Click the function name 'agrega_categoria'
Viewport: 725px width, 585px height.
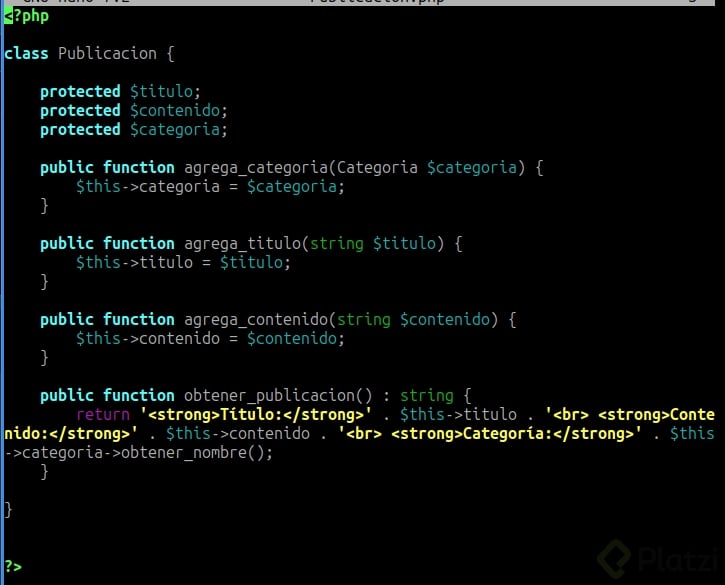(x=256, y=167)
